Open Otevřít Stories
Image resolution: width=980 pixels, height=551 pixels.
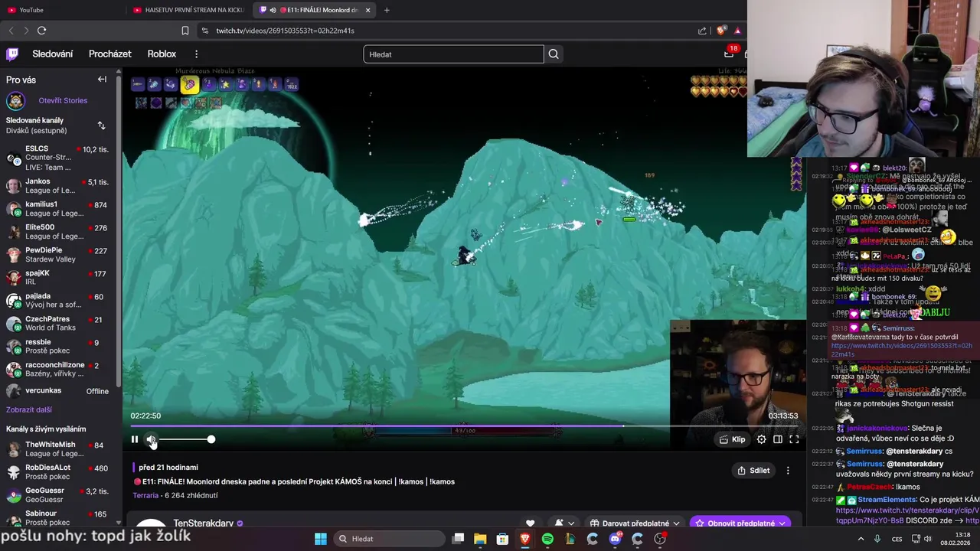63,100
